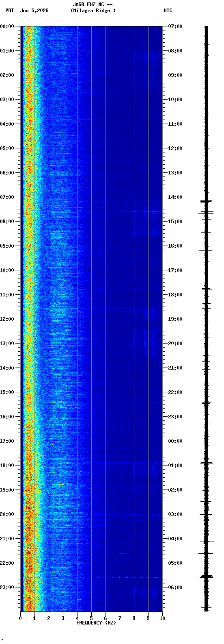Click the UTC time label '19:00'

coord(175,319)
